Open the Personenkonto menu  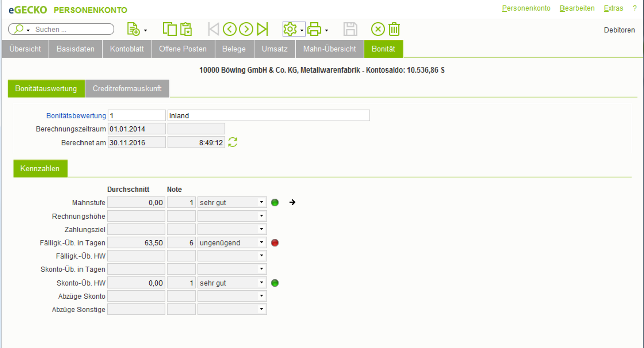tap(526, 8)
